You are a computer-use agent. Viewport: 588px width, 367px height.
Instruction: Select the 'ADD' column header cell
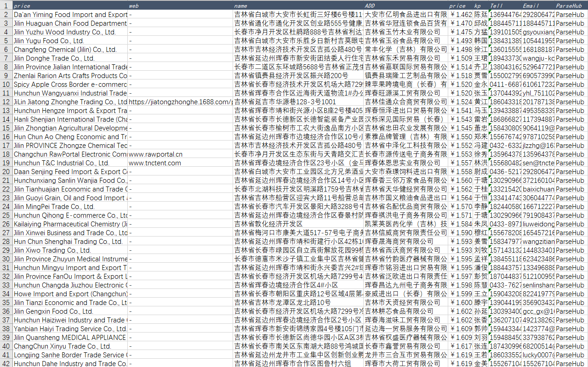406,6
